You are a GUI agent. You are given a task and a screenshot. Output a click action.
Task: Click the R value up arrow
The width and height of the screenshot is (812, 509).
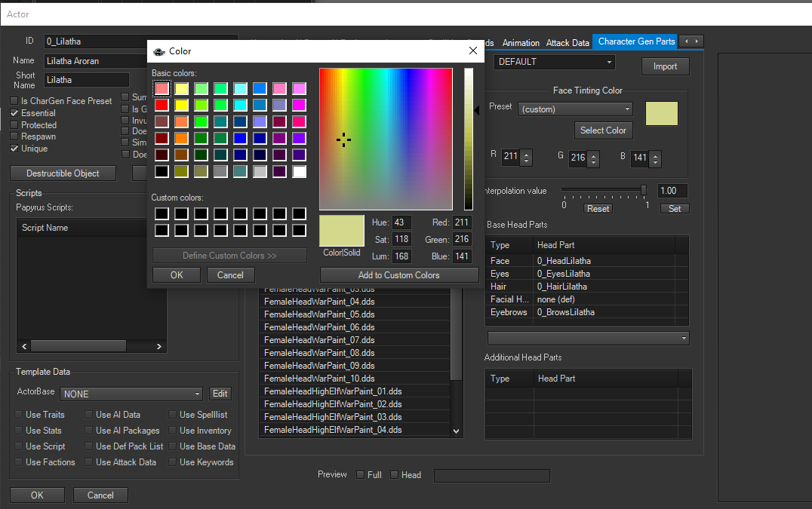click(x=526, y=154)
